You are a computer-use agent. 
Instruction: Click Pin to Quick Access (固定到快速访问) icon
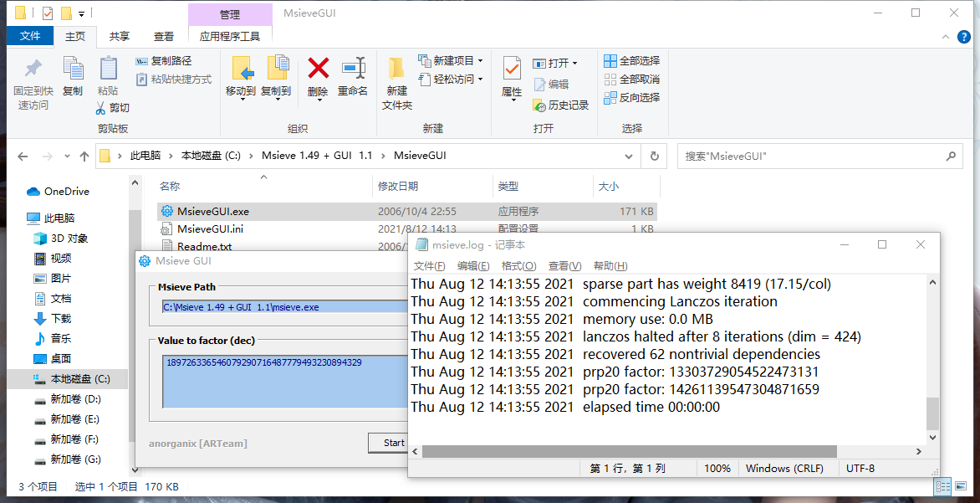33,68
